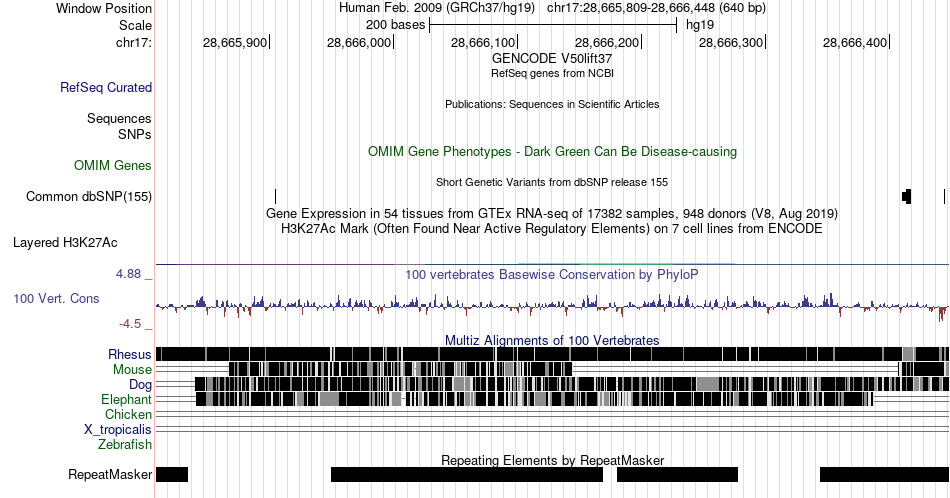Click the chr17: base position label

[x=134, y=42]
